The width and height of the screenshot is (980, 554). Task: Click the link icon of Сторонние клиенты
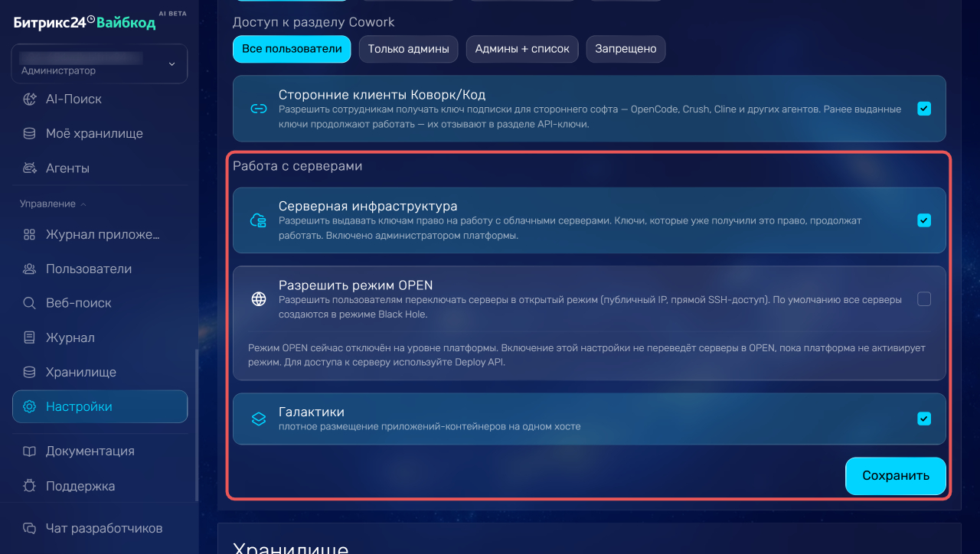point(259,109)
